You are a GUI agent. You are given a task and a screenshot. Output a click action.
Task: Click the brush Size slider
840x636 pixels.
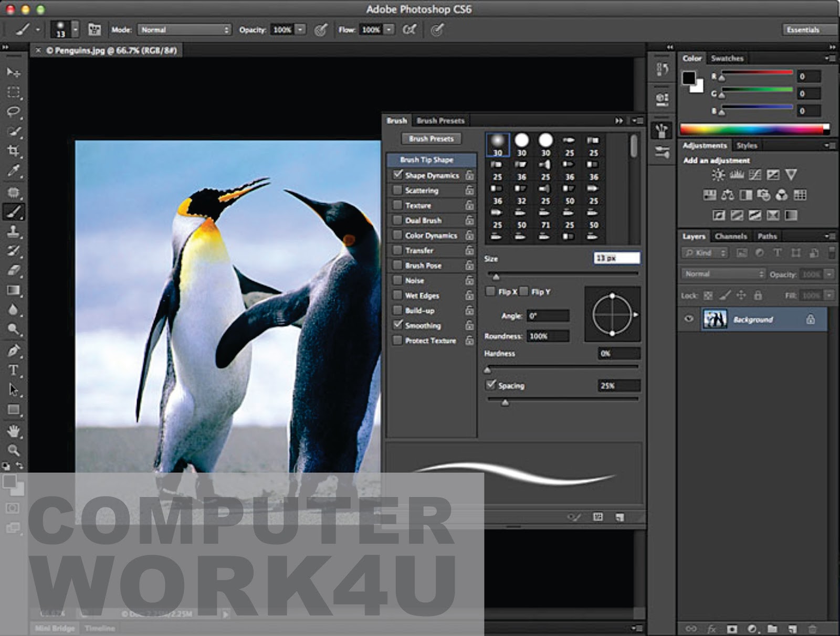coord(564,274)
